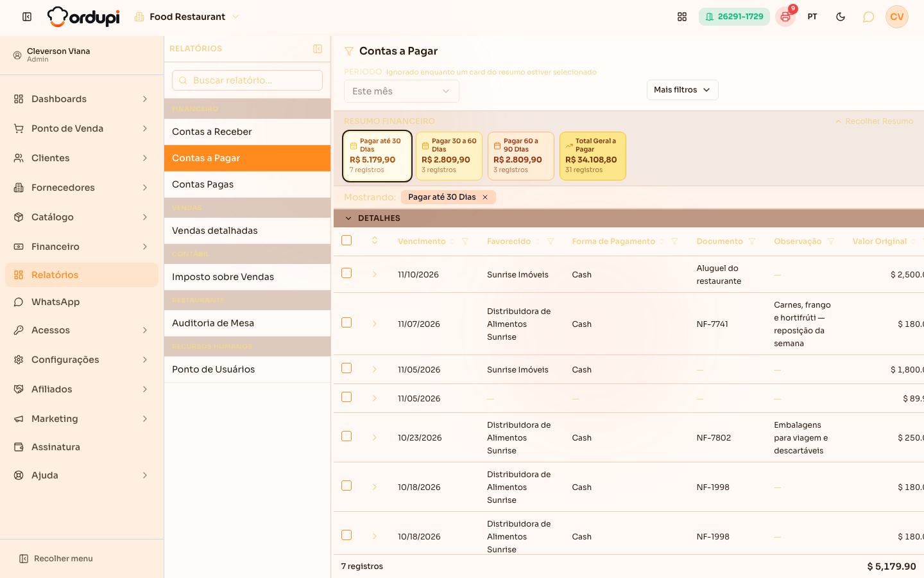The width and height of the screenshot is (924, 578).
Task: Check the 11/05/2026 Sunrise Imóveis row
Action: coord(346,368)
